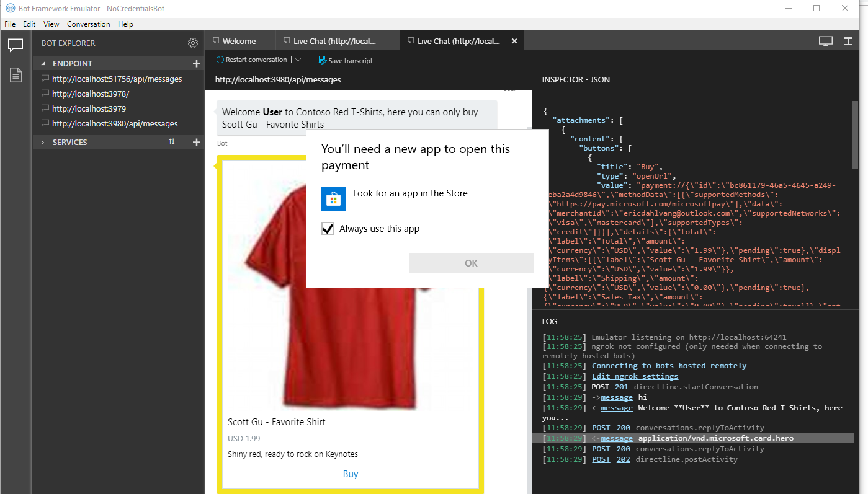Enter presentation mode via the monitor icon
Image resolution: width=868 pixels, height=494 pixels.
pyautogui.click(x=826, y=41)
